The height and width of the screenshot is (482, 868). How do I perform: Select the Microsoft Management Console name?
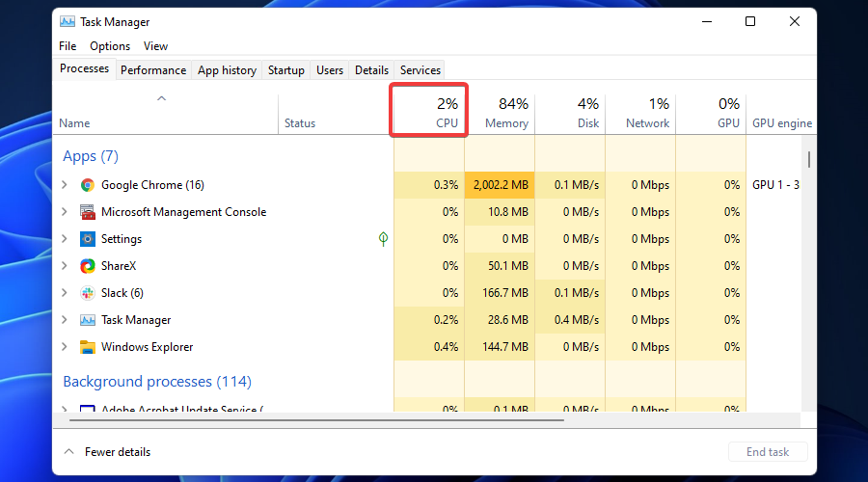tap(184, 212)
